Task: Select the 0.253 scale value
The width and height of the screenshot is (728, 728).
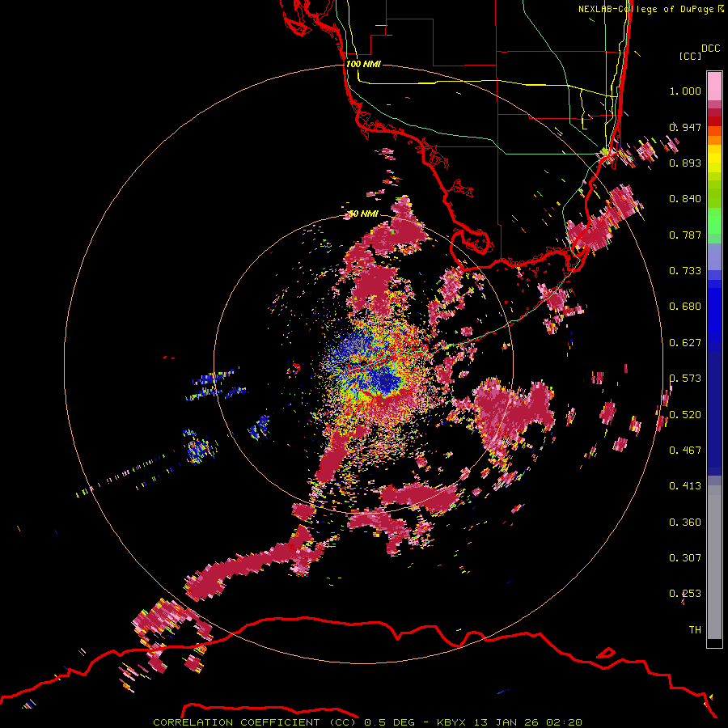Action: 685,594
